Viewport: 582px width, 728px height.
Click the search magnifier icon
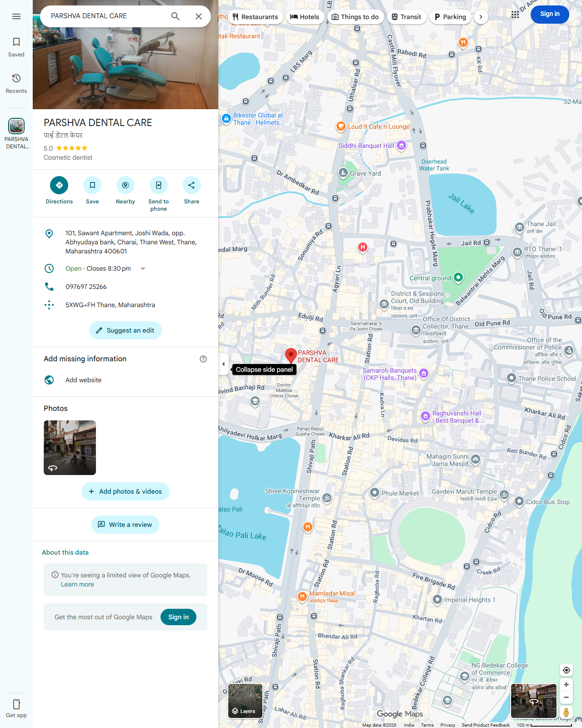click(176, 16)
